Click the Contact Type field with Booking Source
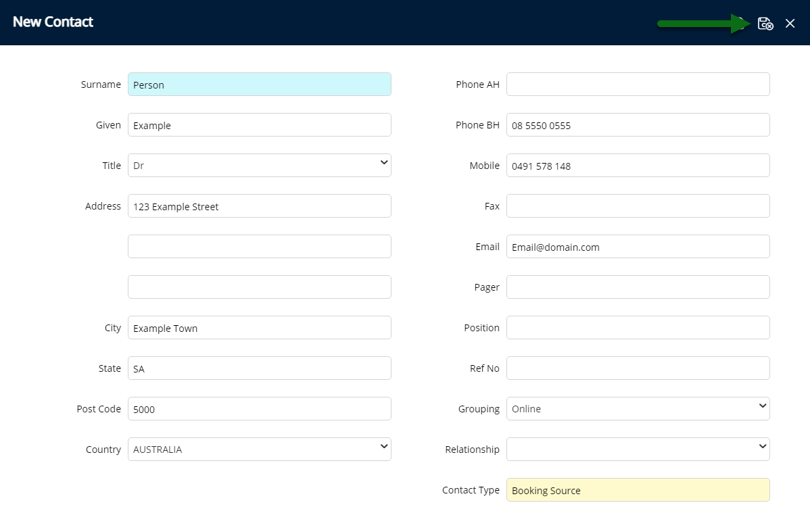Viewport: 810px width, 532px height. tap(638, 490)
